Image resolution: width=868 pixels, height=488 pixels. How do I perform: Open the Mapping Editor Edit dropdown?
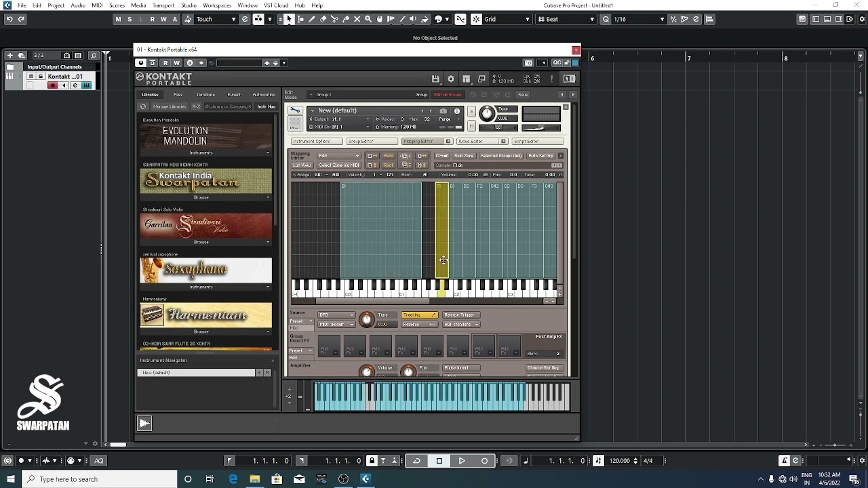pyautogui.click(x=338, y=156)
